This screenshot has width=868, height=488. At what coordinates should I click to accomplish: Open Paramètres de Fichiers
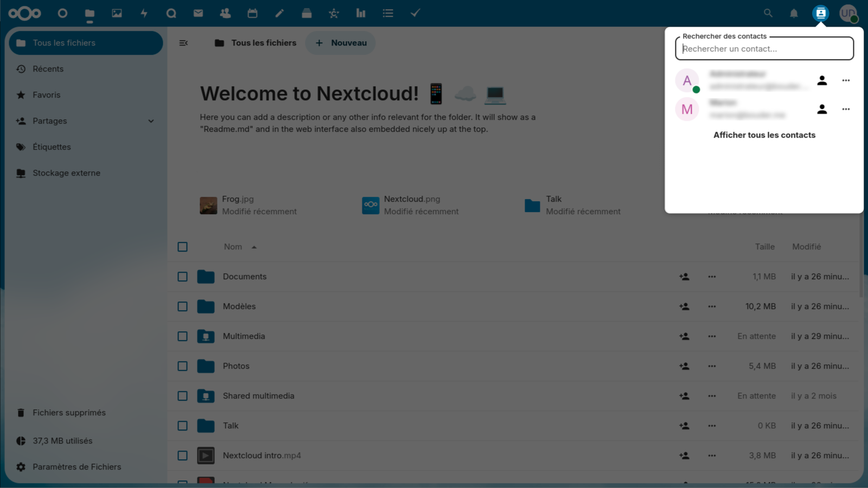(86, 467)
